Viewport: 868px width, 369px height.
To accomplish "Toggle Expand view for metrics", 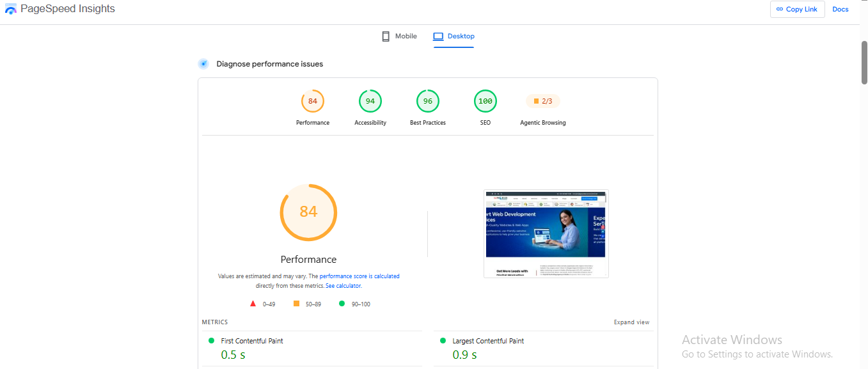I will coord(631,322).
